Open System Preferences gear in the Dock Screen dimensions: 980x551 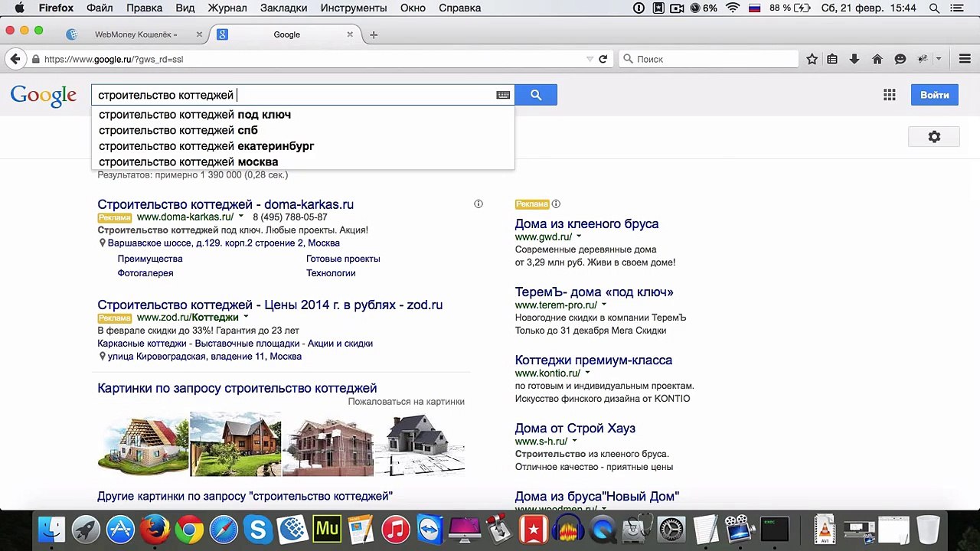click(671, 529)
